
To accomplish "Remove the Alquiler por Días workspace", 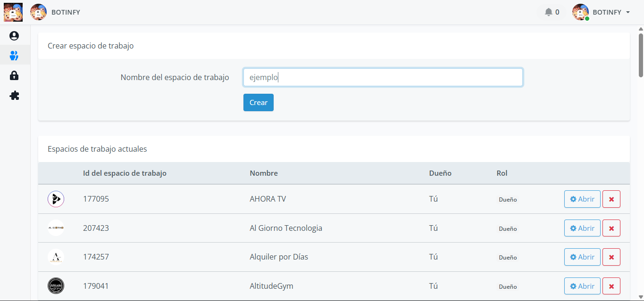I will (611, 257).
